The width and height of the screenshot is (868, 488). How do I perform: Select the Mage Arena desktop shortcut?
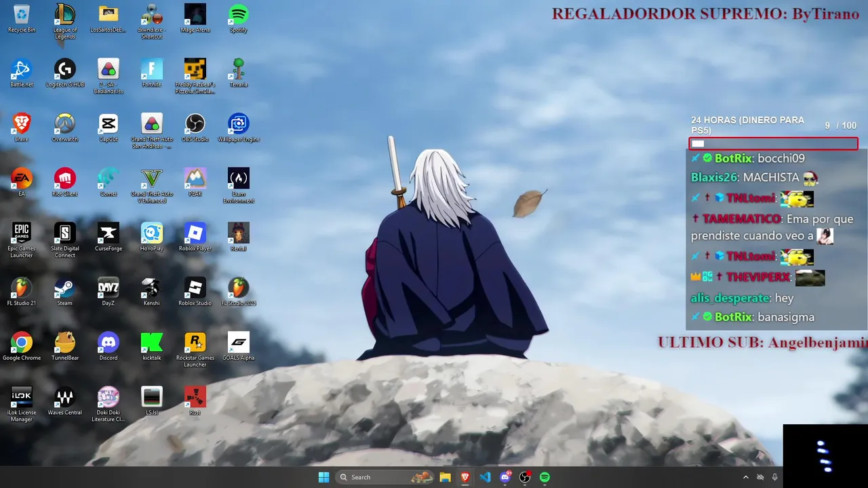pyautogui.click(x=195, y=18)
